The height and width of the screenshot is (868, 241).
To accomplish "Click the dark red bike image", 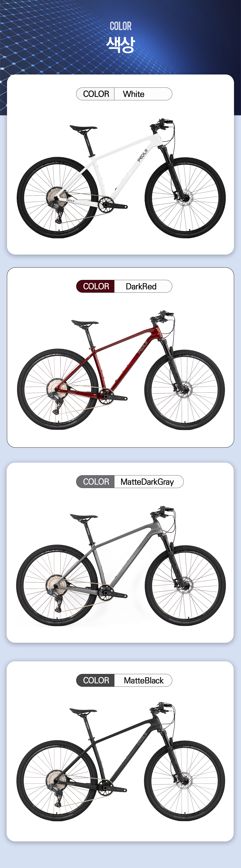I will click(121, 370).
